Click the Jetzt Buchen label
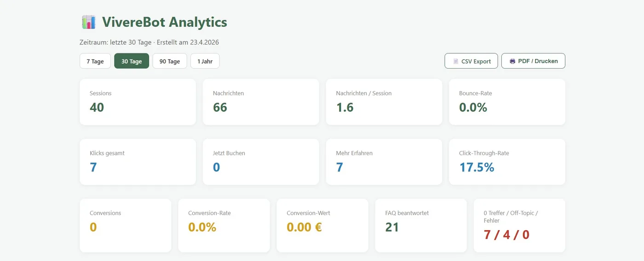The width and height of the screenshot is (644, 261). coord(229,153)
